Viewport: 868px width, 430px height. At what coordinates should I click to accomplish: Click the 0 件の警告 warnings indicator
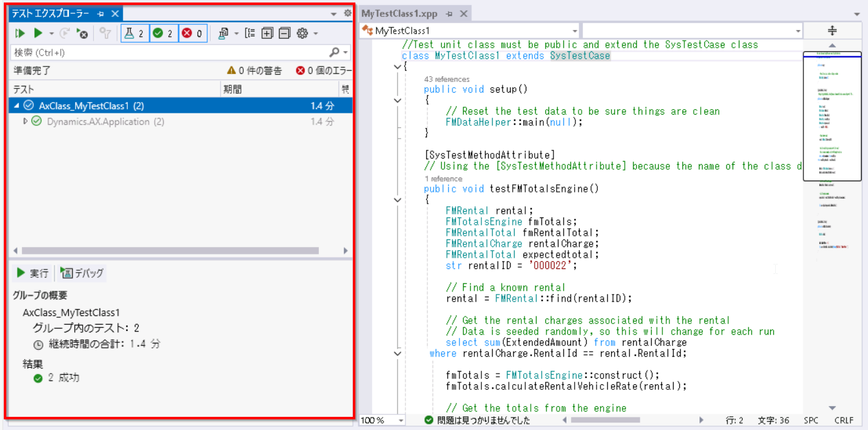254,71
